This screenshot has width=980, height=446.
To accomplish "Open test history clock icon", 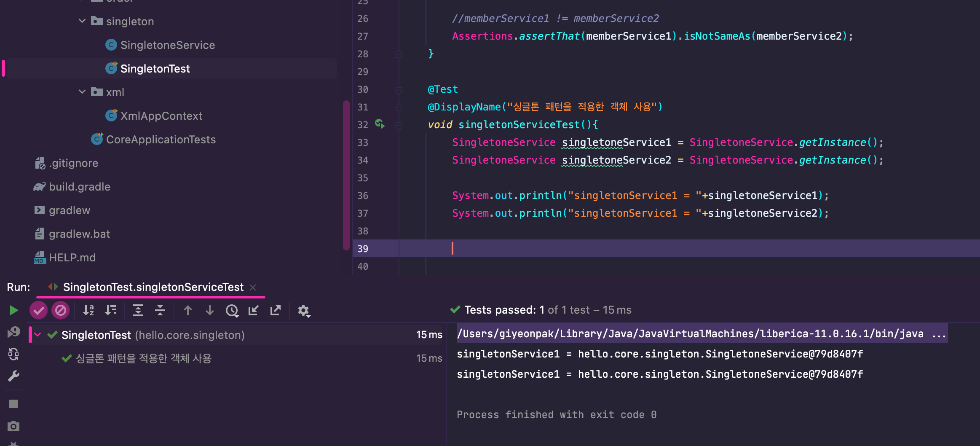I will pos(232,311).
